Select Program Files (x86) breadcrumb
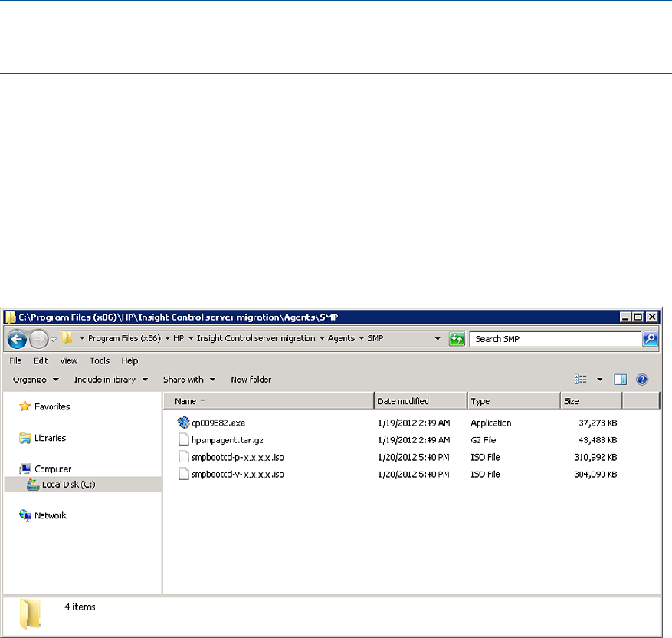The width and height of the screenshot is (672, 638). click(124, 338)
